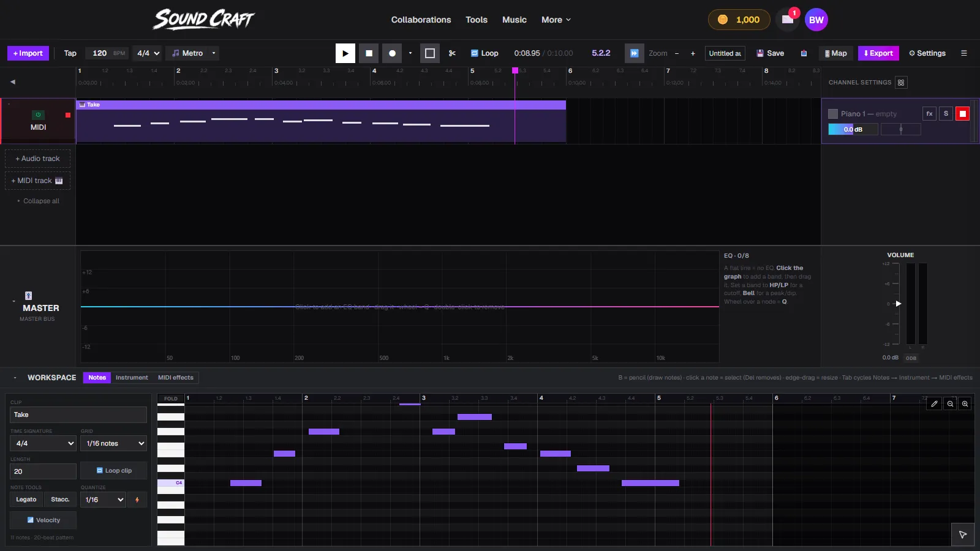Viewport: 980px width, 551px height.
Task: Toggle the MIDI track power icon
Action: (x=38, y=114)
